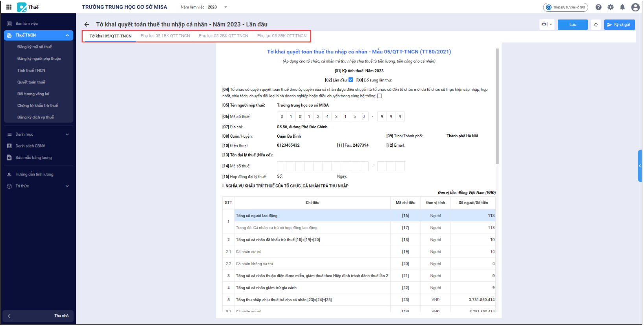644x326 pixels.
Task: Switch to Phụ lục 05-1BK-QTT-TNCN tab
Action: pyautogui.click(x=165, y=36)
